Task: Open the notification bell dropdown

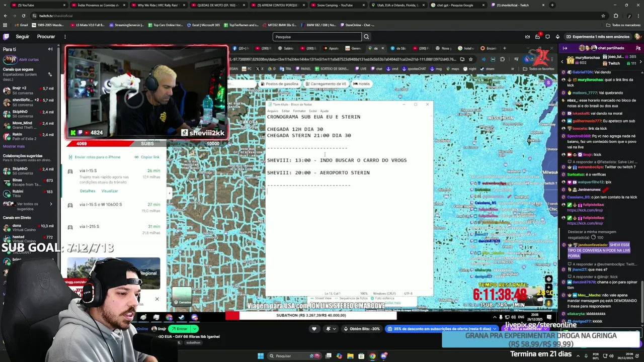Action: (331, 329)
